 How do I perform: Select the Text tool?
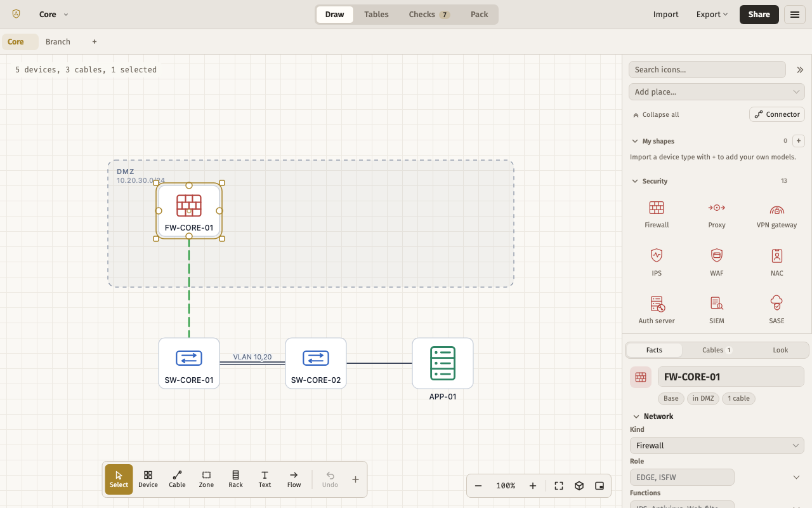pos(265,479)
